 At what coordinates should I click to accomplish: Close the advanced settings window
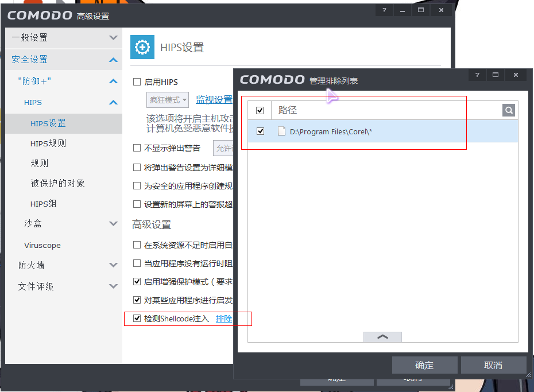(x=441, y=10)
